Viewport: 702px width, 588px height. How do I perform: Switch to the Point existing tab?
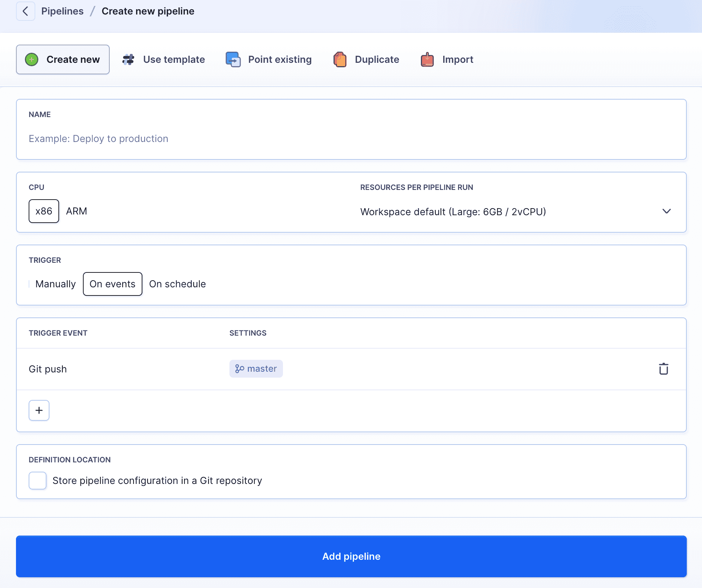tap(269, 59)
